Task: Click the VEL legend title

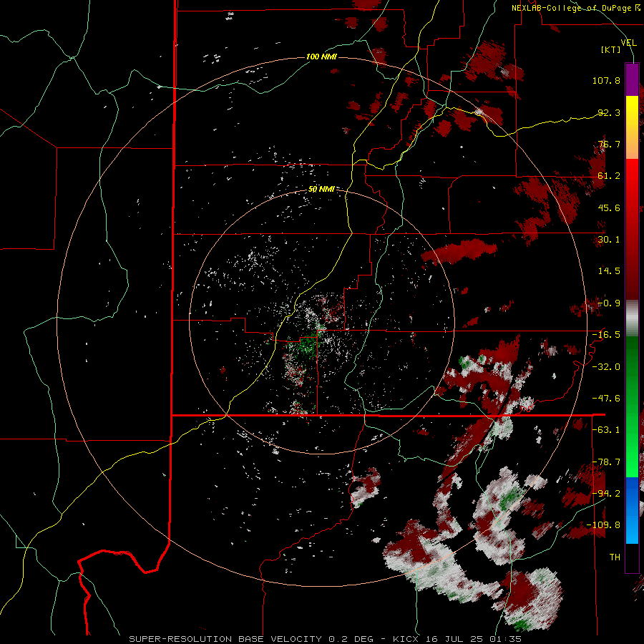Action: pos(629,42)
